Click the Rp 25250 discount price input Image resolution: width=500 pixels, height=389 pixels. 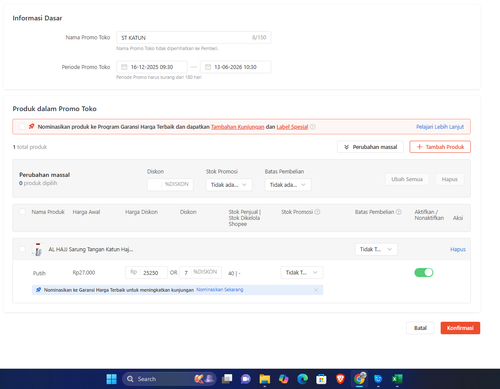pyautogui.click(x=146, y=273)
